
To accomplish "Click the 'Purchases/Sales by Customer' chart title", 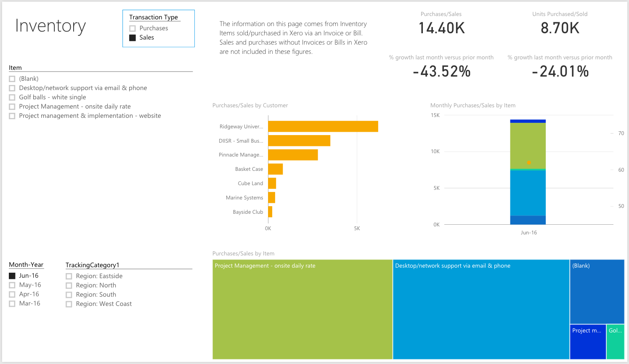I will [250, 106].
